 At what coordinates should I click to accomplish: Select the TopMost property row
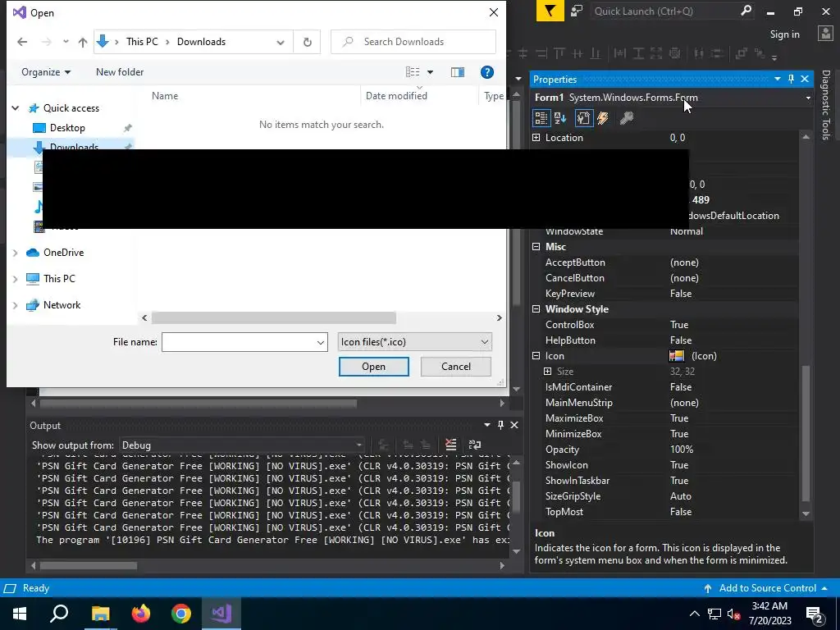pos(664,512)
